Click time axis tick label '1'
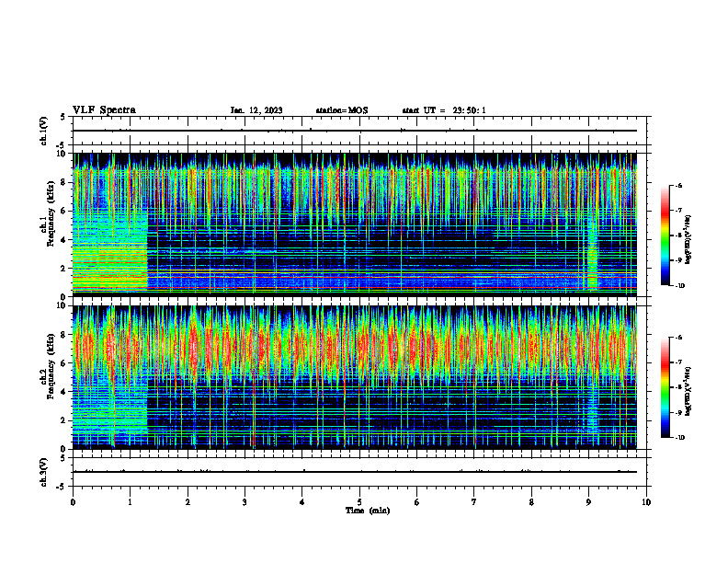This screenshot has width=728, height=563. coord(130,502)
